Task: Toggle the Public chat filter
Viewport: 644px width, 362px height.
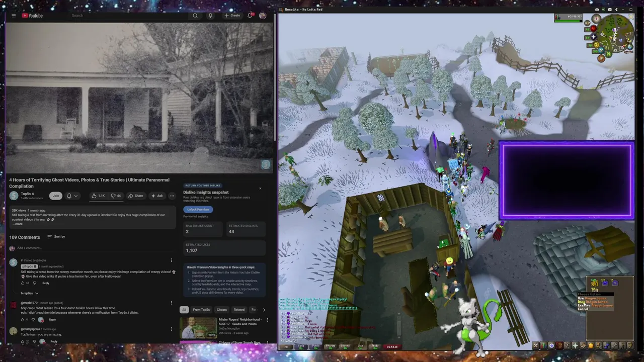Action: coord(316,347)
